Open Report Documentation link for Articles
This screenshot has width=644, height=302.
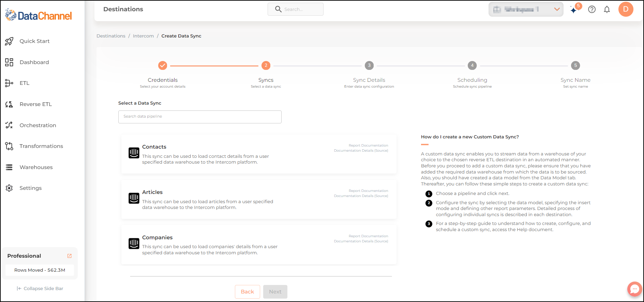[368, 191]
